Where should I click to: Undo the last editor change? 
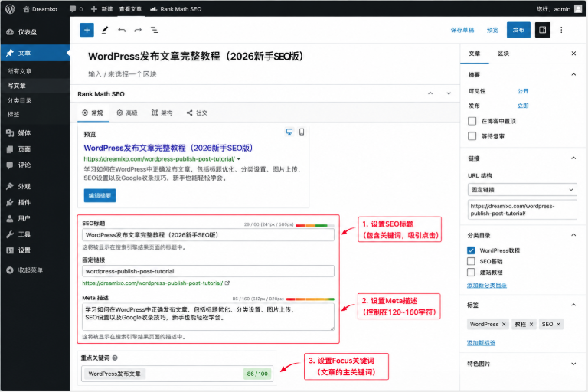point(122,30)
